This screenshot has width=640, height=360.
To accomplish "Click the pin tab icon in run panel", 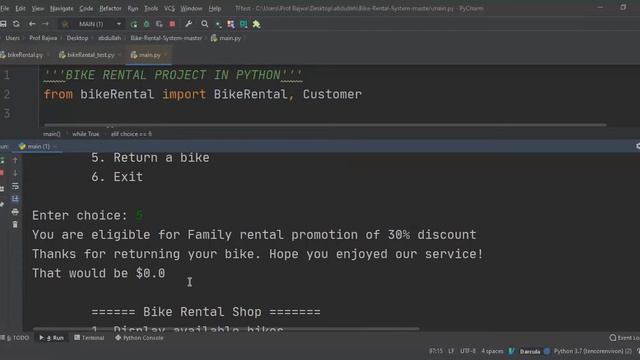I will (2, 204).
